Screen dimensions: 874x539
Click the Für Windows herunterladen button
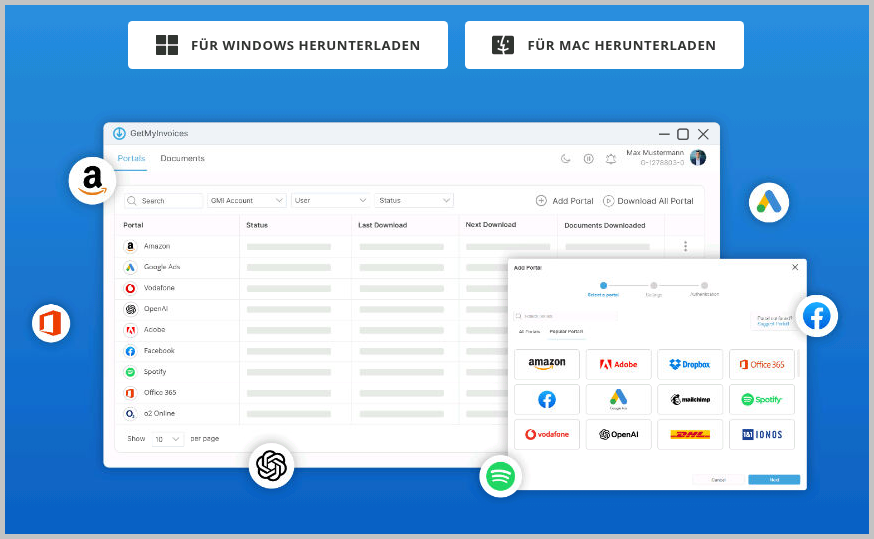288,45
